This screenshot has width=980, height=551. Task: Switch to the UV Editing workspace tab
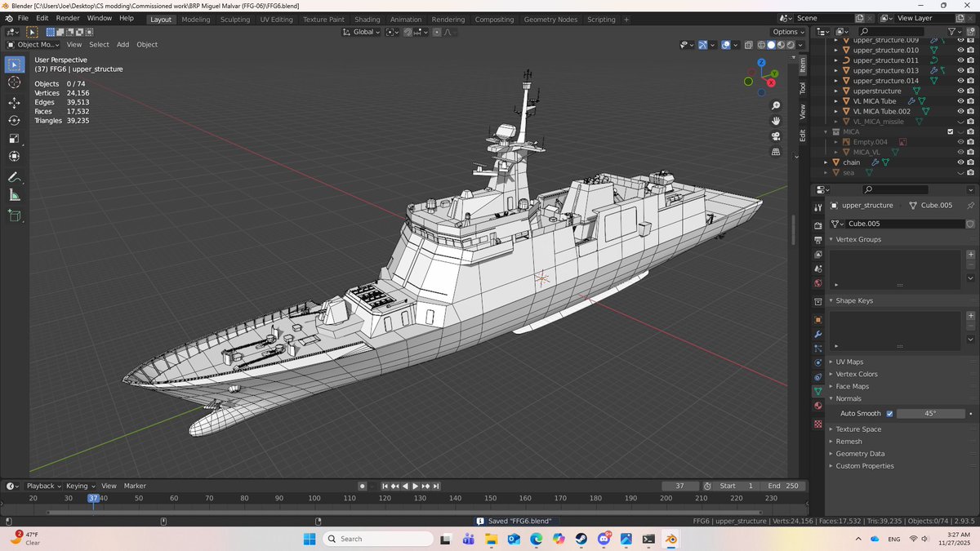(x=276, y=20)
